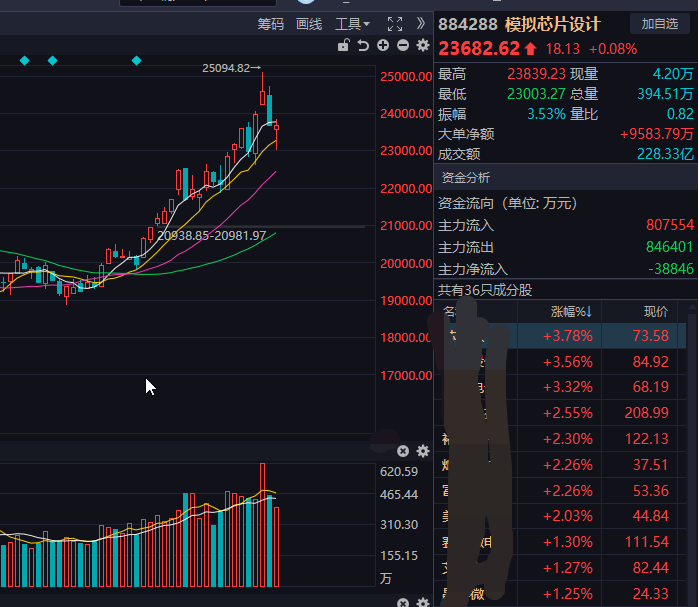This screenshot has width=699, height=607.
Task: Click the 大单净额 value +9583.79万
Action: (x=657, y=134)
